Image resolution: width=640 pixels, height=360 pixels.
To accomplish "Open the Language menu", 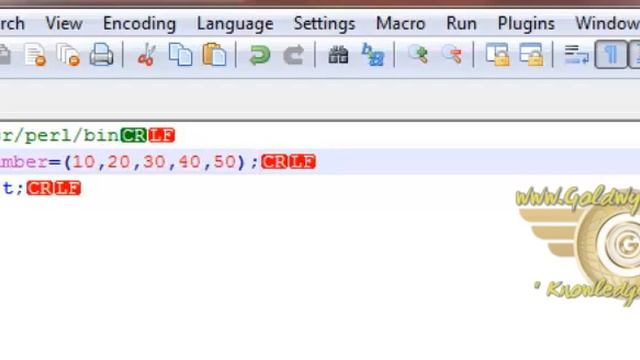I will (235, 23).
